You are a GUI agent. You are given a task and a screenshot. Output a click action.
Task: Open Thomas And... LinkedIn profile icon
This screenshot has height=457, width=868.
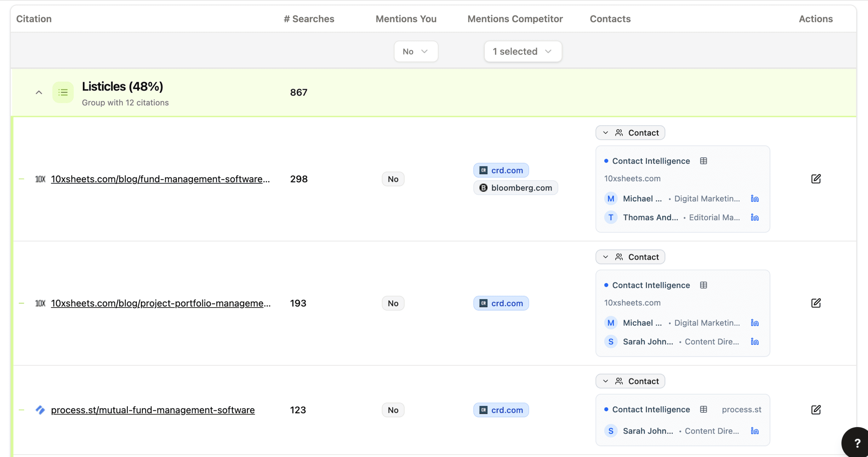(754, 217)
